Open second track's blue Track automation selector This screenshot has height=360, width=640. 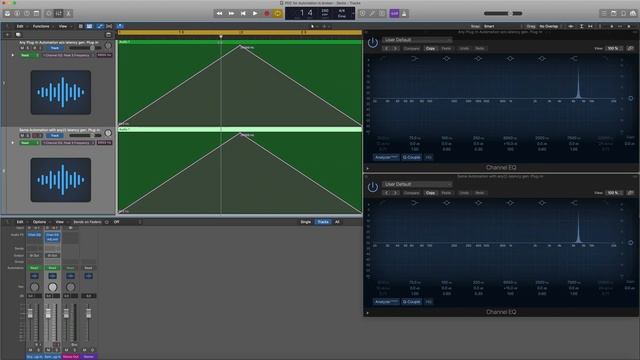click(x=55, y=136)
